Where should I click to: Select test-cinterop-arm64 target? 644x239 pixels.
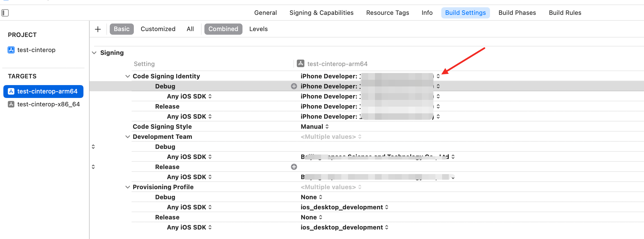coord(43,92)
